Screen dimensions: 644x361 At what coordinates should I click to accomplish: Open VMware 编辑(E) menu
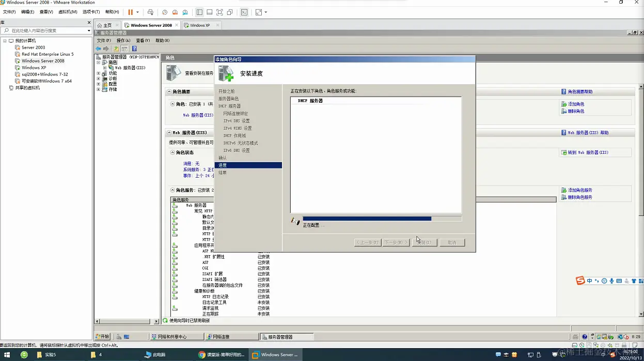click(28, 12)
